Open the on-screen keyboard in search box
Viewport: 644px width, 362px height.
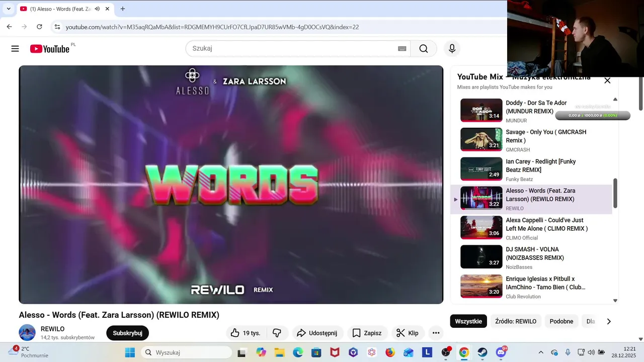tap(402, 49)
